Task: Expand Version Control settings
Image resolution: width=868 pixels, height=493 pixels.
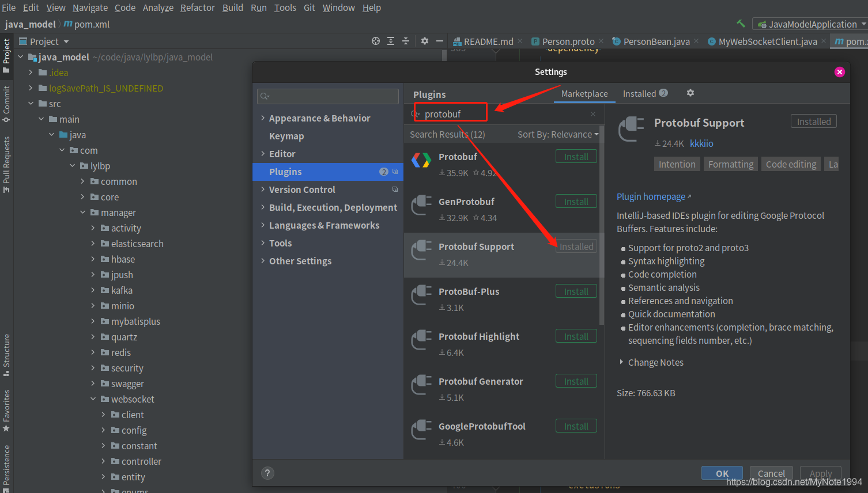Action: point(263,189)
